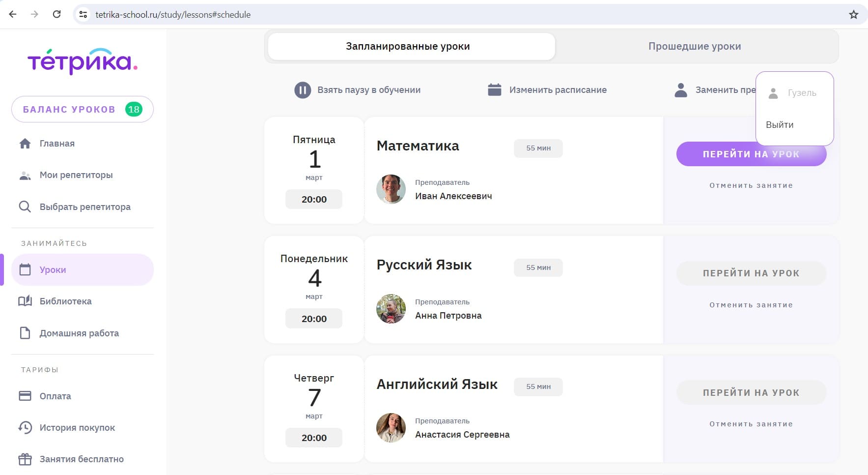Click 20:00 time on Пятница card
The image size is (868, 475).
click(x=314, y=199)
